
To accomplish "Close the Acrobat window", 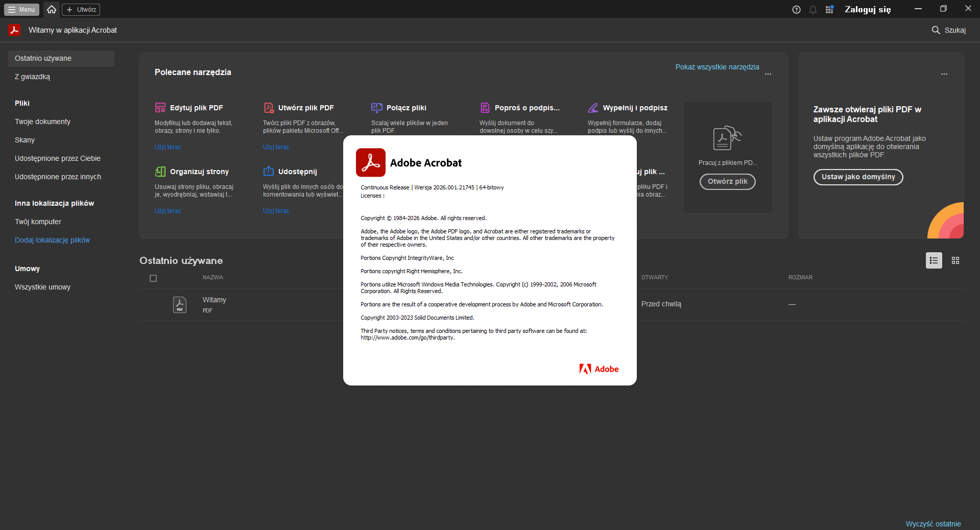I will [968, 9].
